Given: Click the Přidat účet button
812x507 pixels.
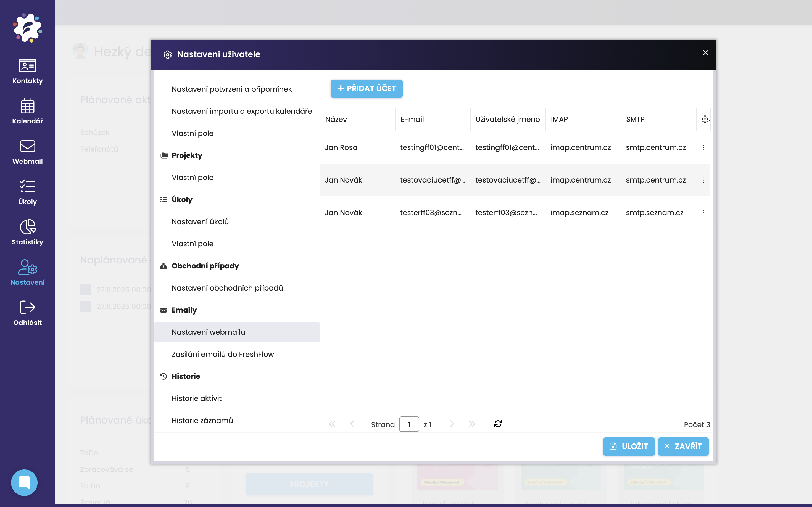Looking at the screenshot, I should tap(366, 89).
